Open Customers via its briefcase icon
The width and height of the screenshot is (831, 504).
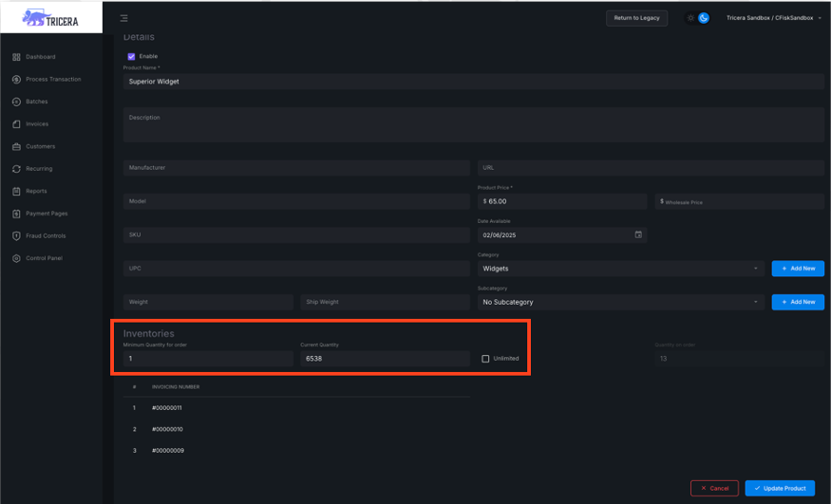[16, 147]
